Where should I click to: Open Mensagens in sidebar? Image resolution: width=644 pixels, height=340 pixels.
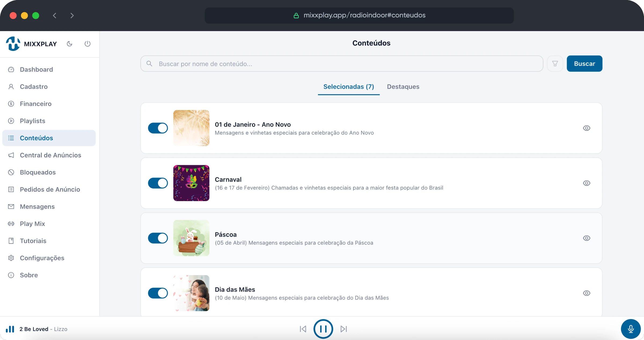[49, 206]
